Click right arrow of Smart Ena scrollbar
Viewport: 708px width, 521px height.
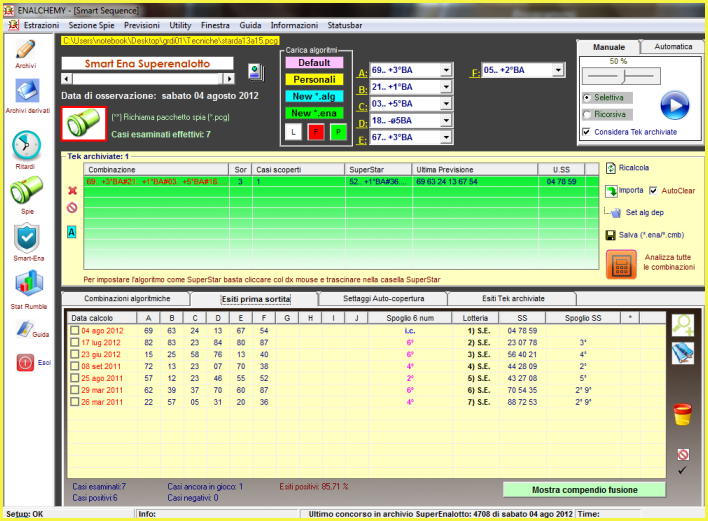click(229, 79)
